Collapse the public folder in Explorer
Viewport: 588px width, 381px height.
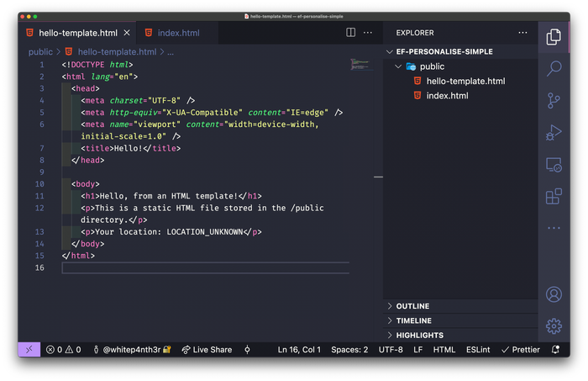[432, 66]
